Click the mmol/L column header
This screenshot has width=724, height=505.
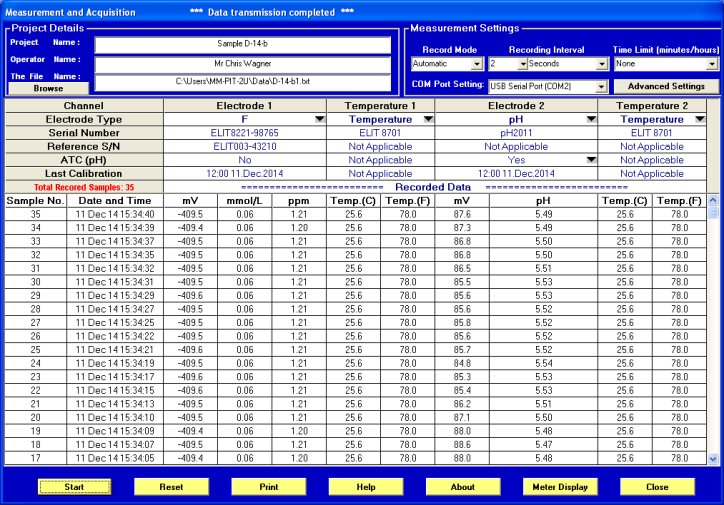coord(244,200)
